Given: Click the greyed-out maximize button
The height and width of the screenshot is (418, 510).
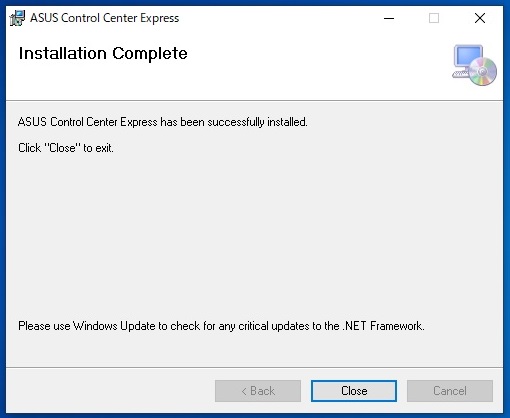Looking at the screenshot, I should [434, 18].
